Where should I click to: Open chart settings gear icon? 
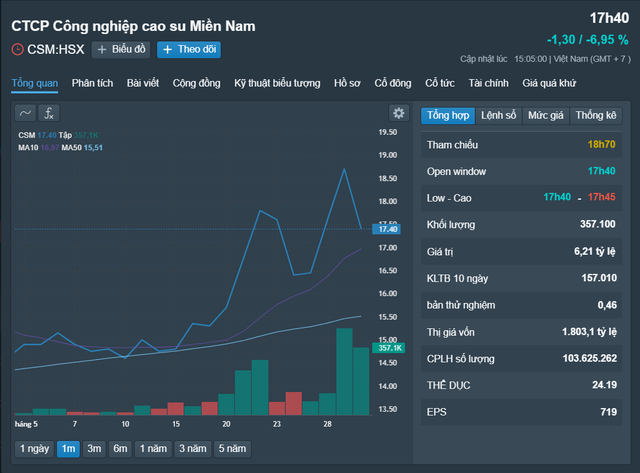click(x=398, y=113)
